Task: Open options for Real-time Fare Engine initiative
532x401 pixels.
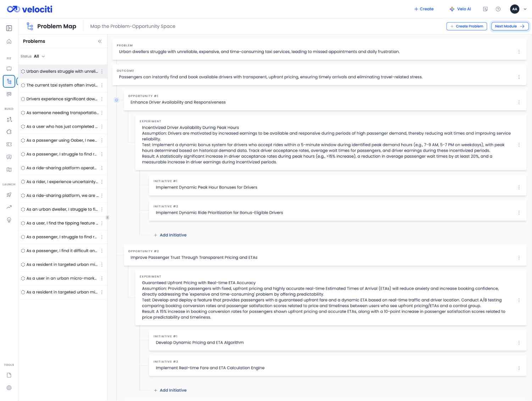Action: 519,368
